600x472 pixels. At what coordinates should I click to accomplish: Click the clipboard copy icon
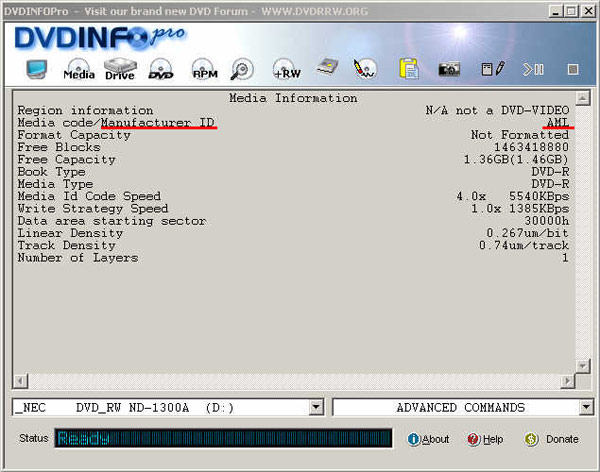pos(409,69)
